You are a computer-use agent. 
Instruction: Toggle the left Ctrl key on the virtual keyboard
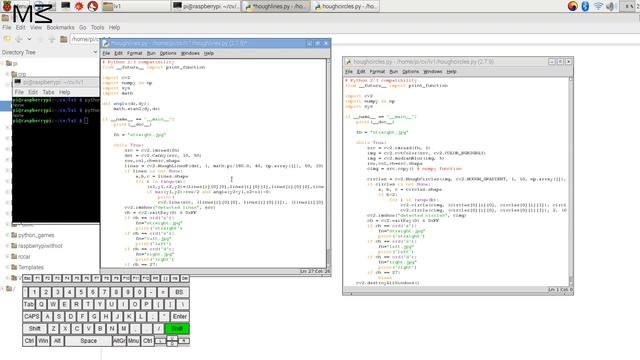29,341
